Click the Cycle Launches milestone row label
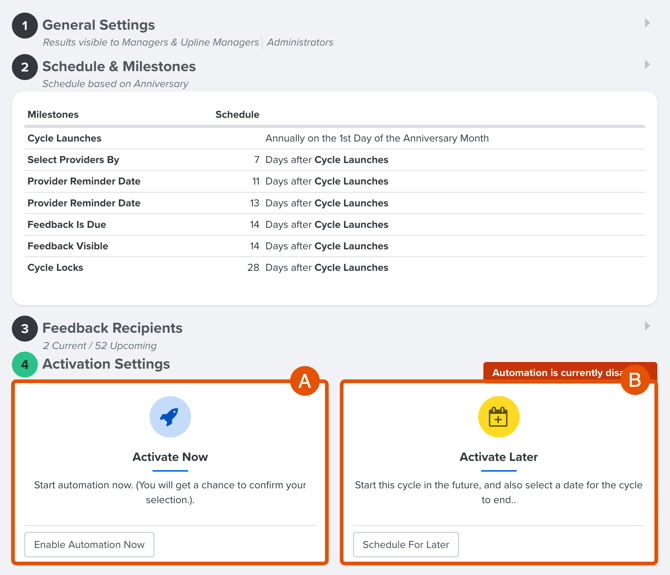Screen dimensions: 670x575 pos(65,138)
